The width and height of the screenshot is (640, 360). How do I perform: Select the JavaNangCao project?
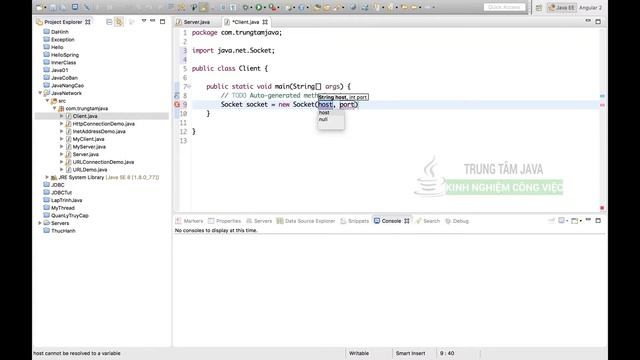tap(67, 85)
